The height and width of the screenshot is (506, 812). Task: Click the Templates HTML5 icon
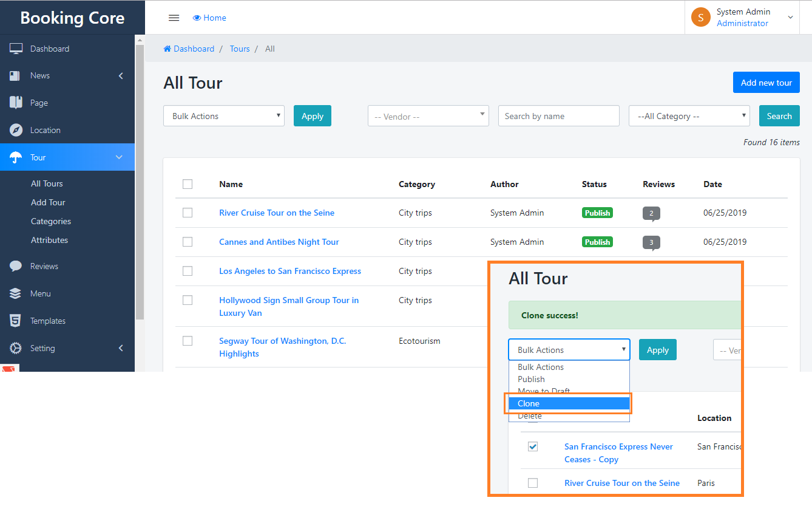pyautogui.click(x=16, y=321)
